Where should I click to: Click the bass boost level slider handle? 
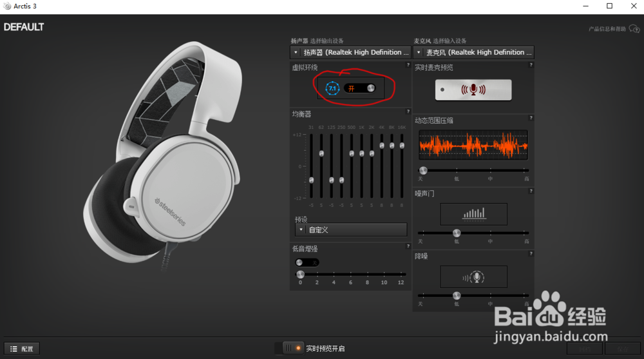coord(300,275)
